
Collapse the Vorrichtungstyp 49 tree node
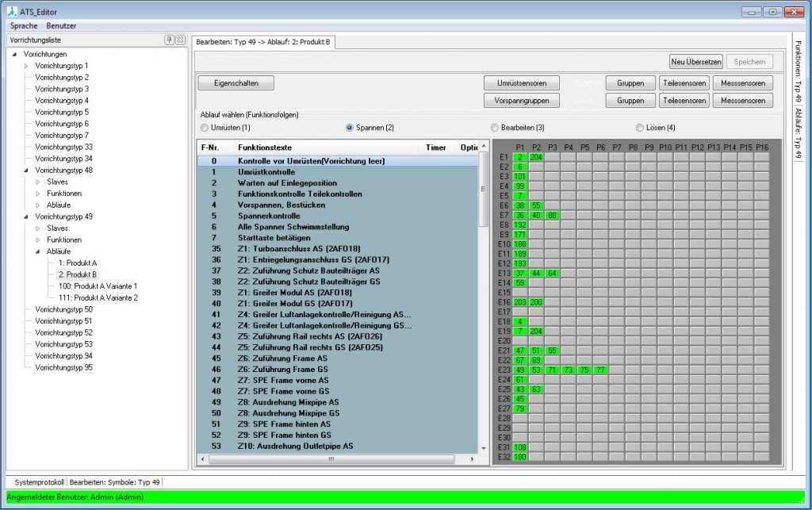(x=25, y=217)
